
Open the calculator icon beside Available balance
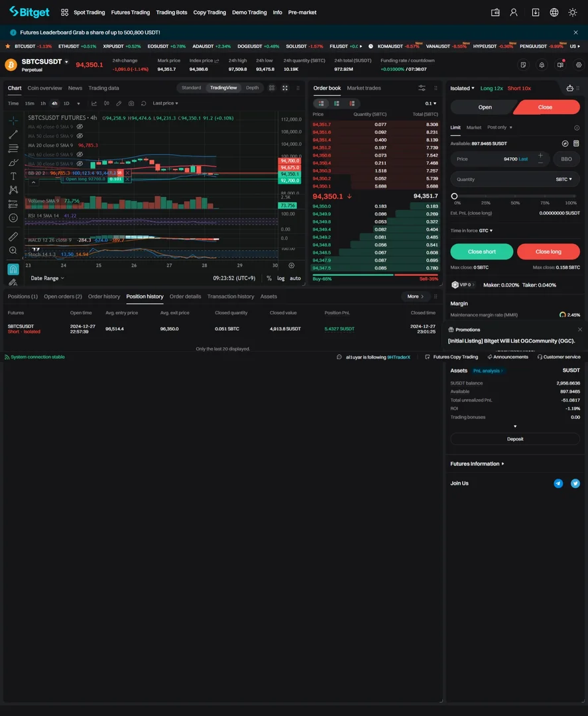pos(576,143)
